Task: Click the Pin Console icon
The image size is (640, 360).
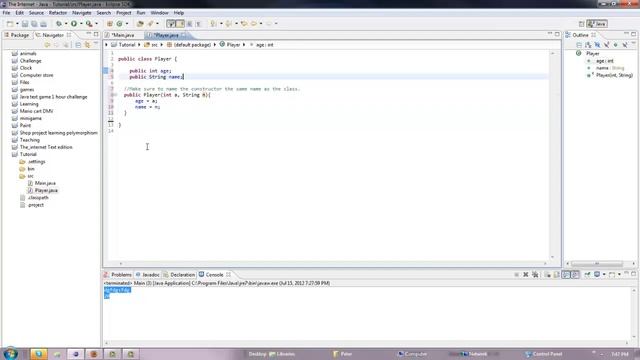Action: coord(587,275)
